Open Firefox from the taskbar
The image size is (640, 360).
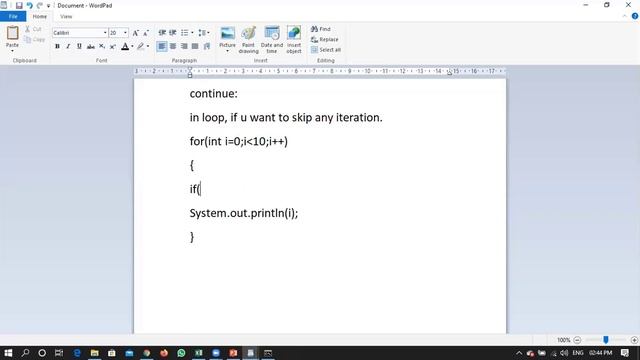(x=164, y=353)
